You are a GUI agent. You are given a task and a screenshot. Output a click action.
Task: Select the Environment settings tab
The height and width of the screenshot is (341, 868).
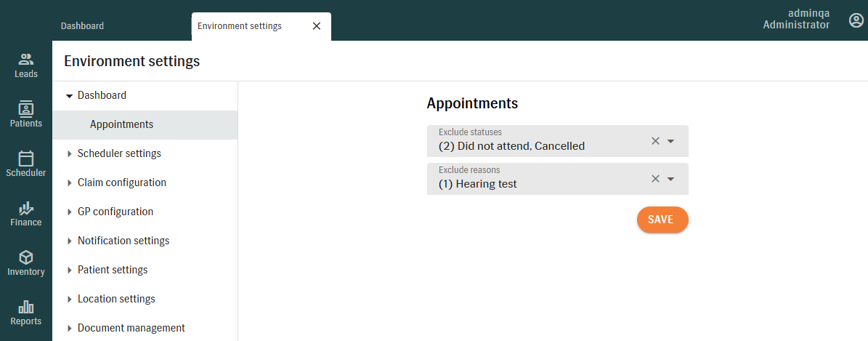(240, 26)
